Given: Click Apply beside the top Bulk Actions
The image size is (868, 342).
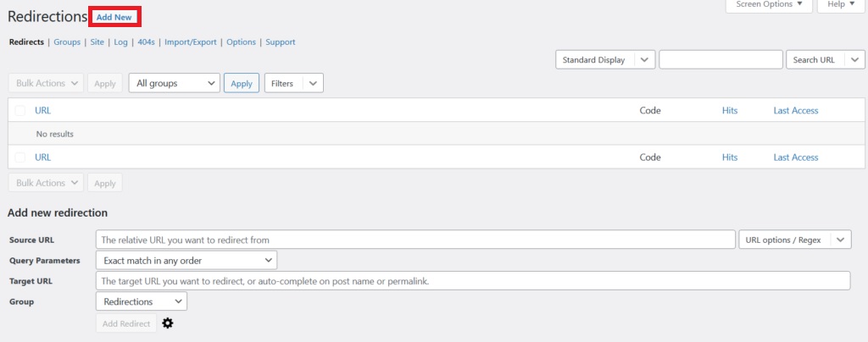Looking at the screenshot, I should pyautogui.click(x=105, y=84).
